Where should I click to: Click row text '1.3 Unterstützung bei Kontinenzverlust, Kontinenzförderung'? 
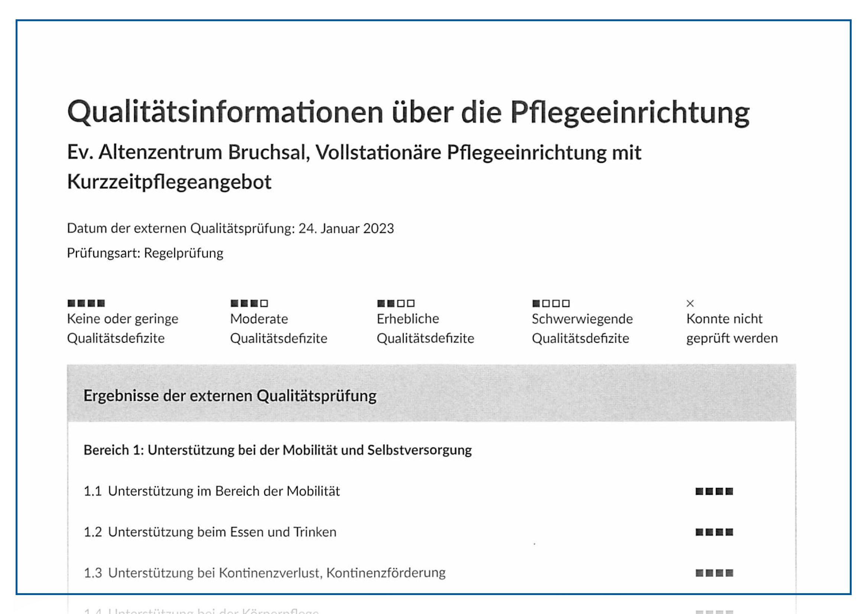pyautogui.click(x=265, y=573)
